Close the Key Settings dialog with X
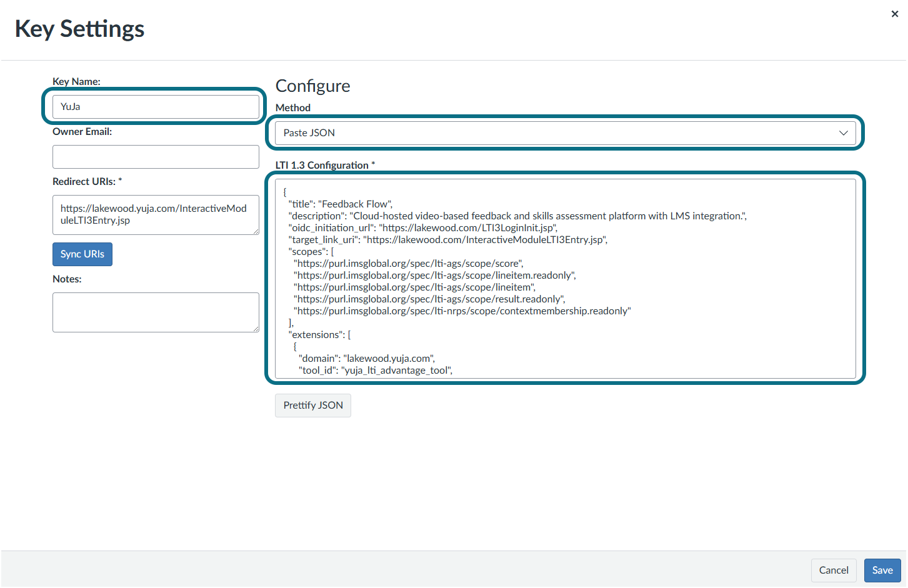The width and height of the screenshot is (908, 588). [x=894, y=14]
